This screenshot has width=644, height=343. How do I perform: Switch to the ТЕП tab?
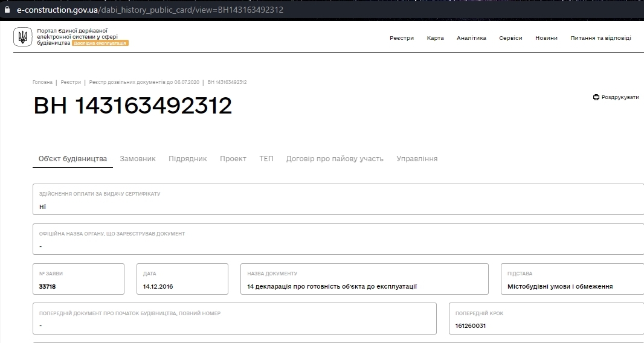pyautogui.click(x=266, y=159)
